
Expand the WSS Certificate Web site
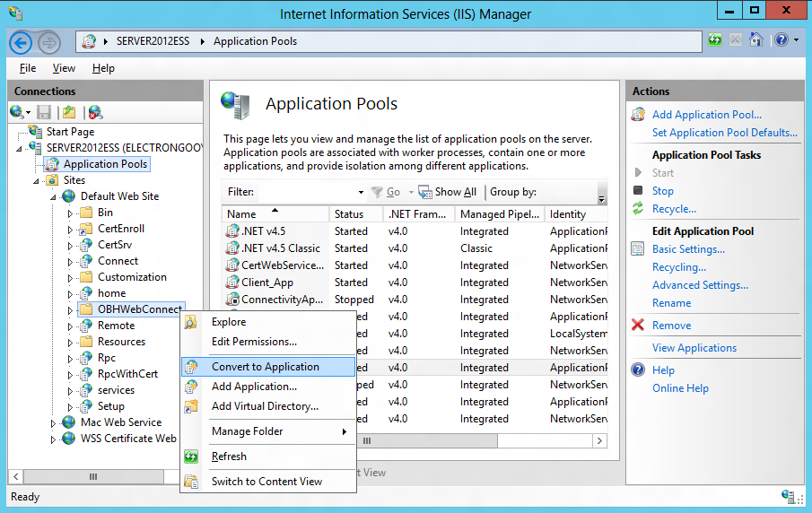coord(53,439)
